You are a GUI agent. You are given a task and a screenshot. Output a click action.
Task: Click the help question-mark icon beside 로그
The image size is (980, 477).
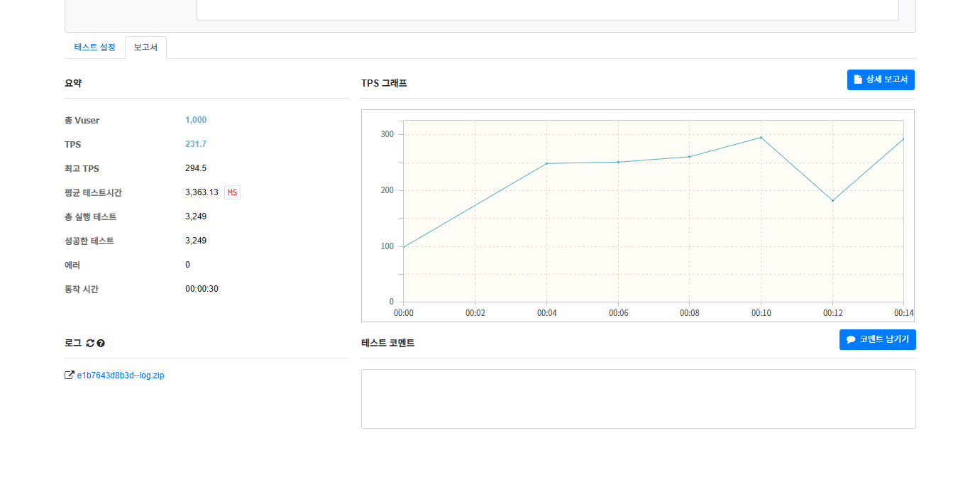tap(101, 344)
